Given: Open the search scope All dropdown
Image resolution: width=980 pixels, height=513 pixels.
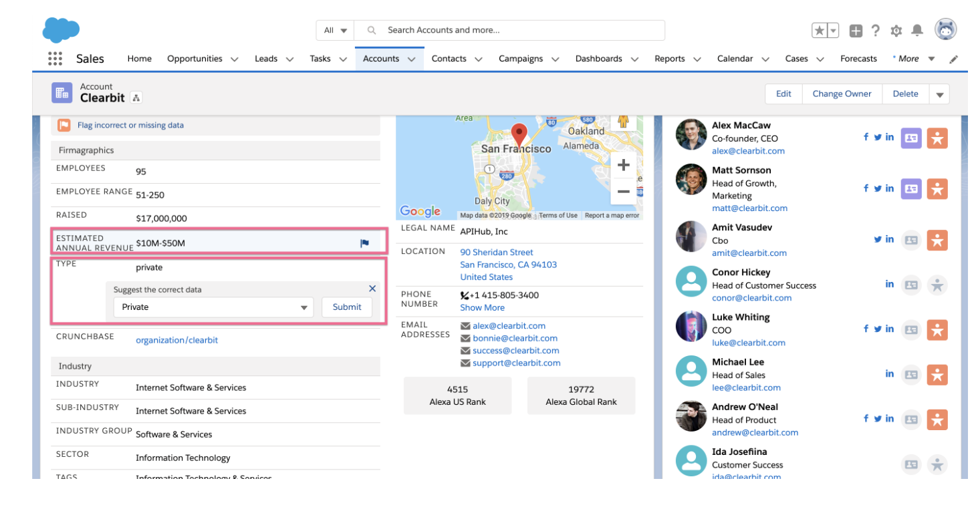Looking at the screenshot, I should [336, 30].
